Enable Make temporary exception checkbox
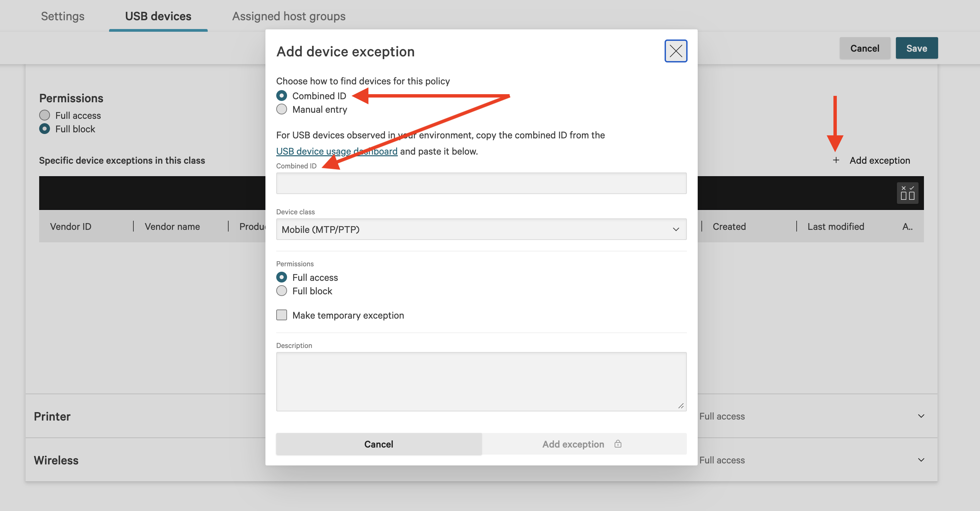Viewport: 980px width, 511px height. pos(282,315)
